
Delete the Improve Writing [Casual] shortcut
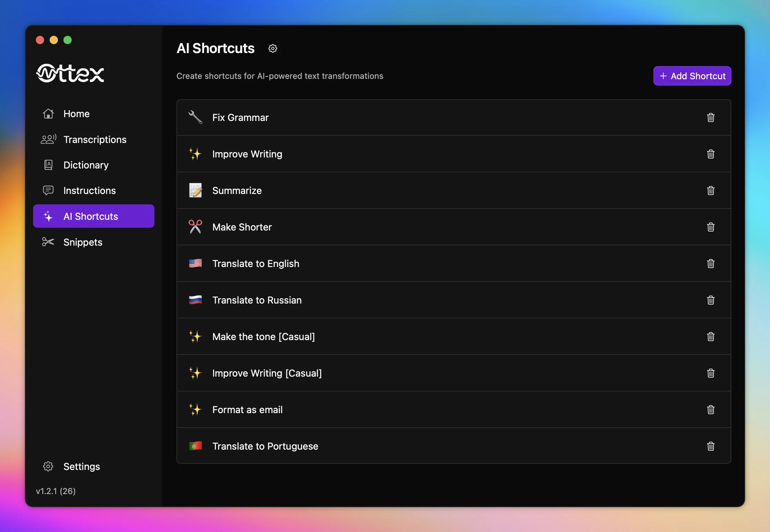[711, 373]
